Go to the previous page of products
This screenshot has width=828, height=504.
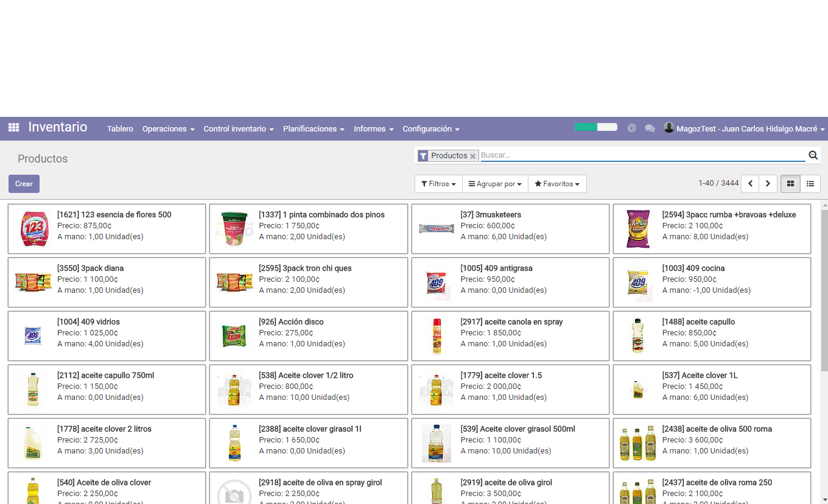click(x=750, y=183)
